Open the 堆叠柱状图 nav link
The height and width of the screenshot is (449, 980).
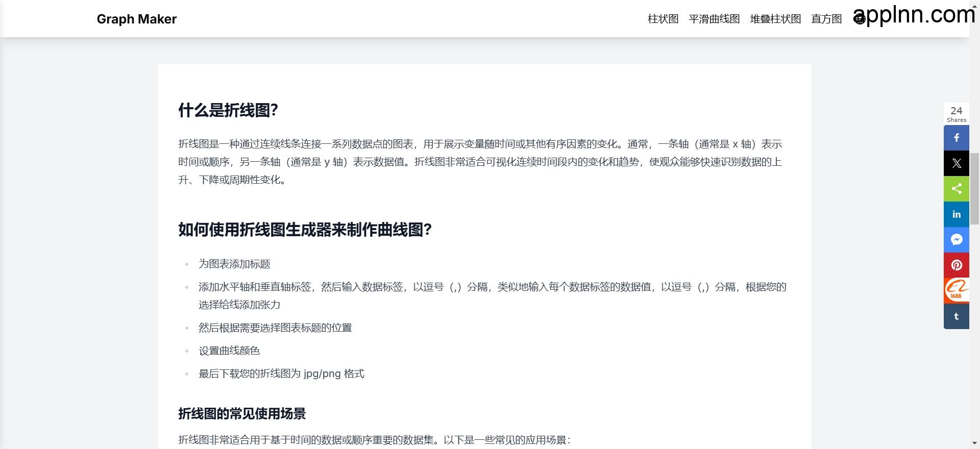[775, 19]
